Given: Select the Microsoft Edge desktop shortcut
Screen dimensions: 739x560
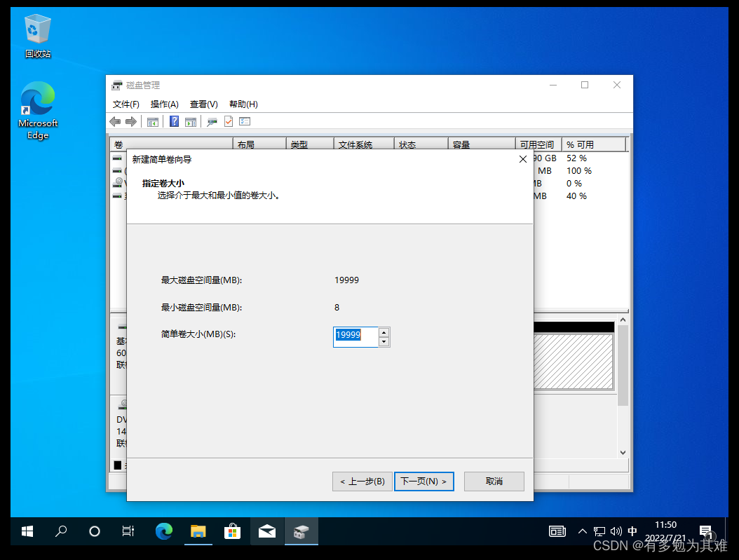Looking at the screenshot, I should click(x=38, y=111).
